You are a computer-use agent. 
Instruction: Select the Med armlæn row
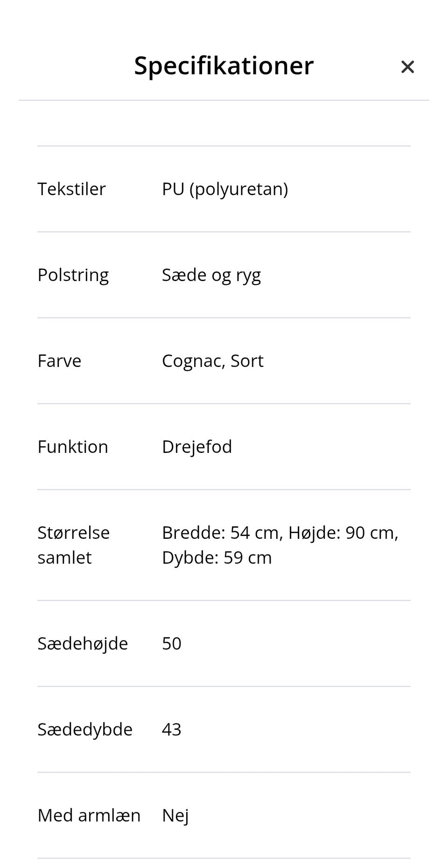tap(89, 815)
